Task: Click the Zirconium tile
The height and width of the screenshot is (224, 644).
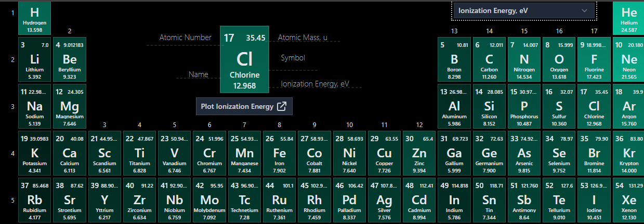Action: click(x=139, y=201)
